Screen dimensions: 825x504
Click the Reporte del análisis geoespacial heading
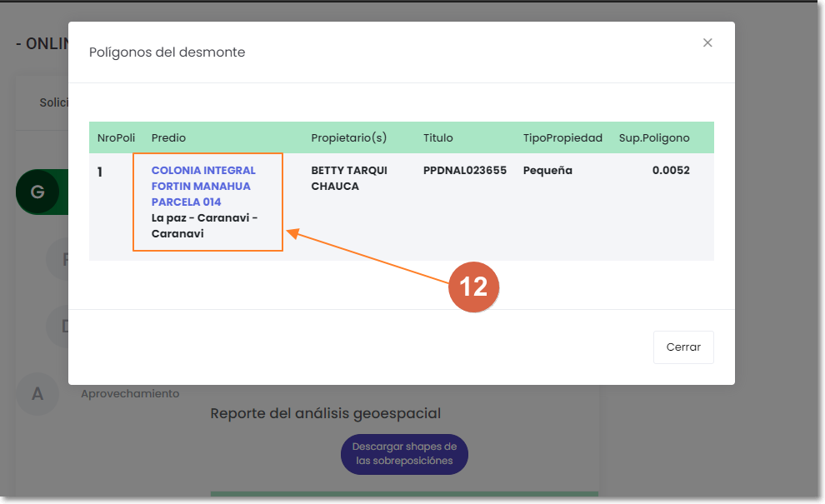pos(325,413)
